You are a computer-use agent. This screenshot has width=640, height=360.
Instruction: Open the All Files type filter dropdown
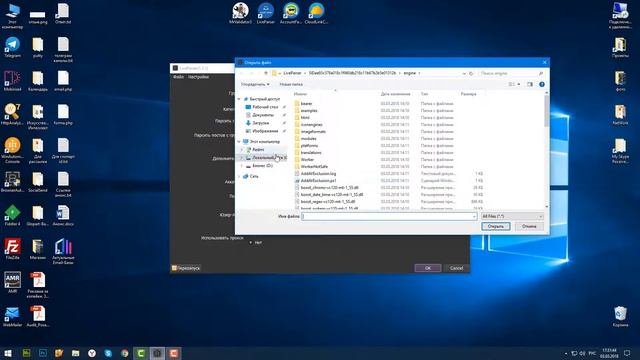(x=512, y=216)
